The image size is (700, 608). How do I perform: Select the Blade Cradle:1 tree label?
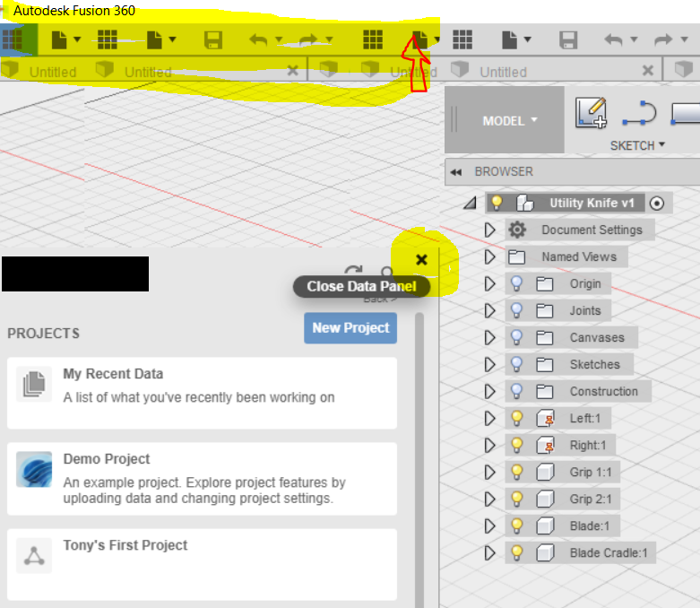pos(609,553)
